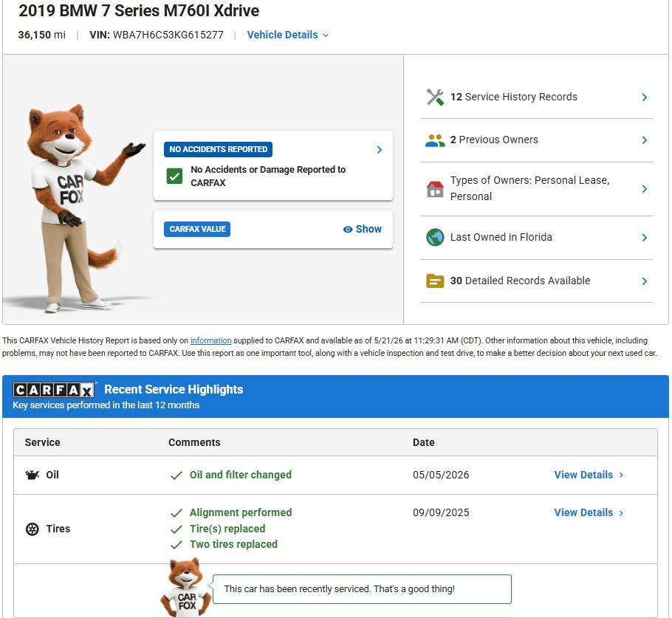The height and width of the screenshot is (618, 672).
Task: Expand the Vehicle Details dropdown
Action: click(x=287, y=35)
